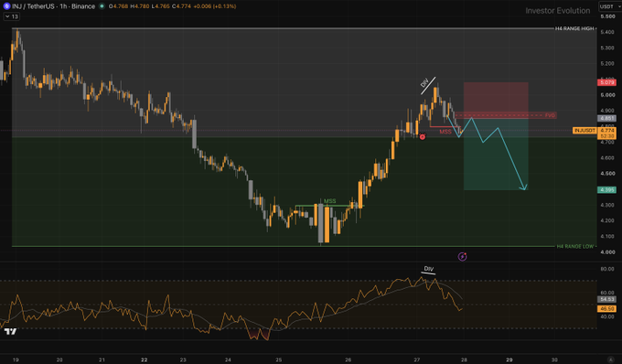Screen dimensions: 622x364
Task: Click the change value +0.006 (+0.13%)
Action: [x=215, y=6]
